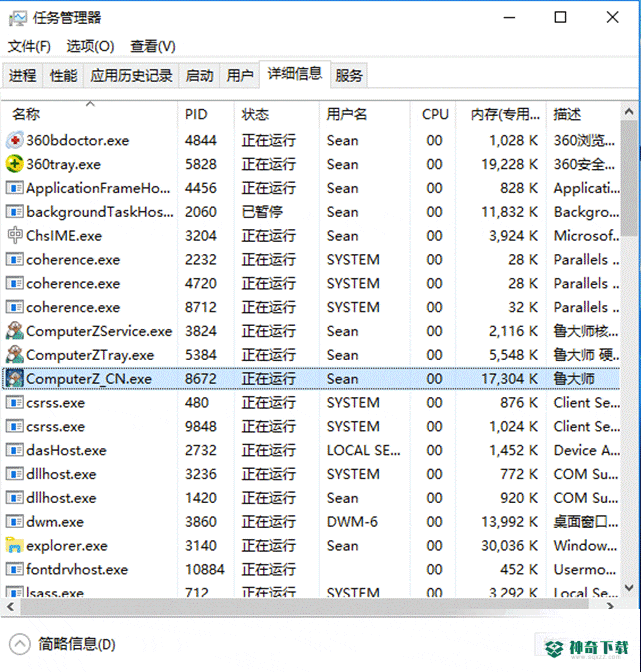641x672 pixels.
Task: Select the 详细信息 tab
Action: click(295, 74)
